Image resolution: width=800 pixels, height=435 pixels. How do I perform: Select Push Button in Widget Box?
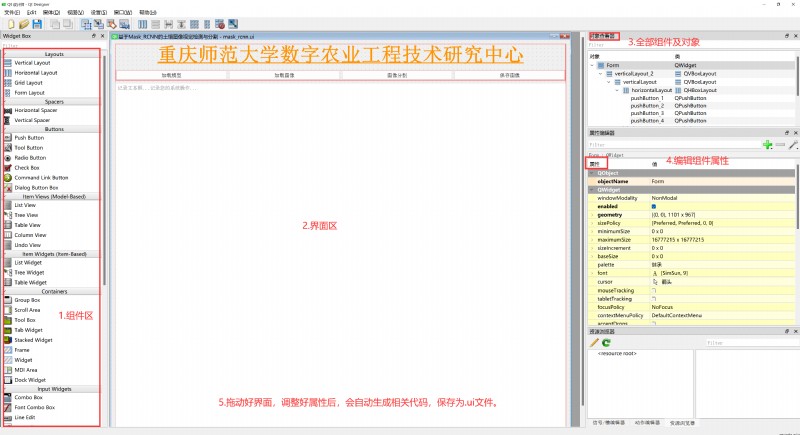coord(29,138)
